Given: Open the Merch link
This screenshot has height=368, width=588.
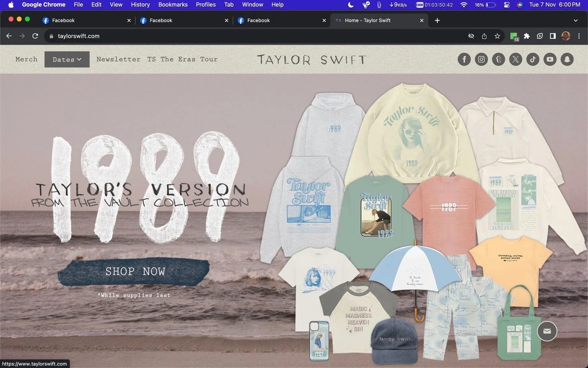Looking at the screenshot, I should [26, 59].
